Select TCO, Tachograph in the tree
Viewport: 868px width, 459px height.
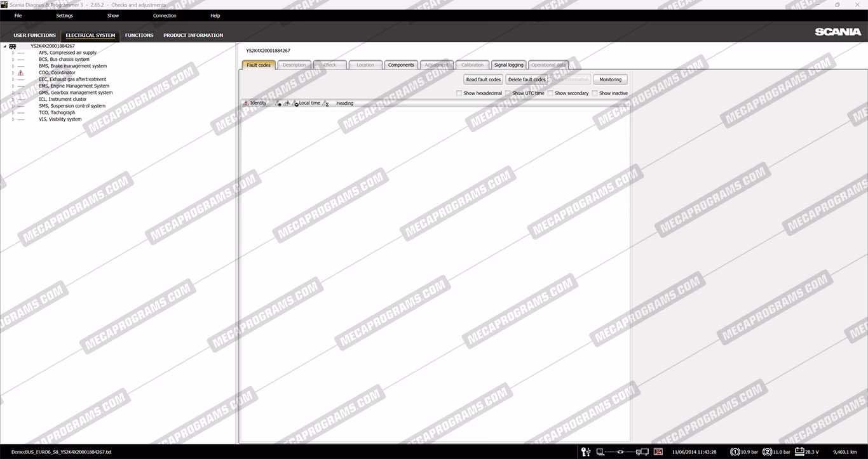coord(57,113)
